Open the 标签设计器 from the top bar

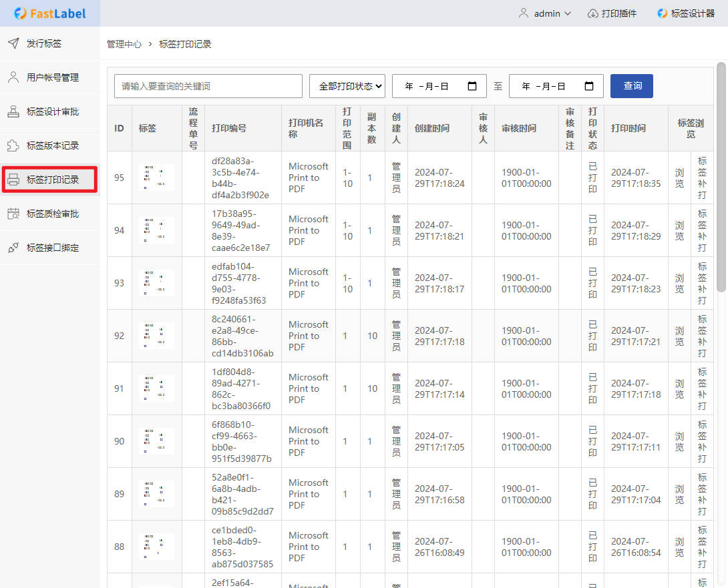[x=686, y=13]
